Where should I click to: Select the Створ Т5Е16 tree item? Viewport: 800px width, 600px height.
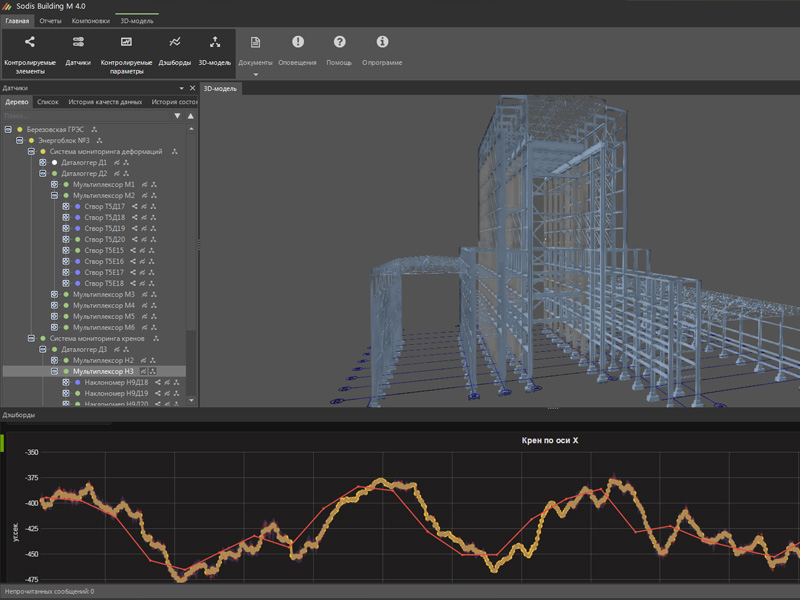104,262
